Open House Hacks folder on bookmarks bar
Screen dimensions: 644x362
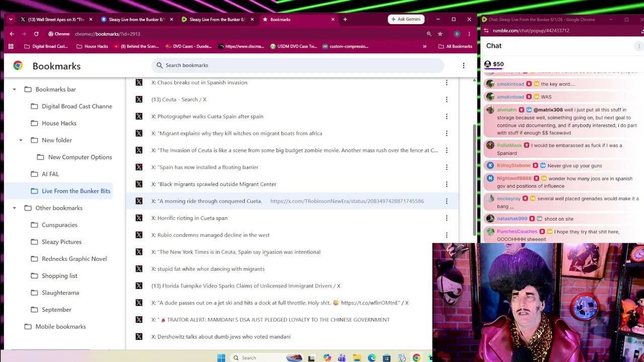[92, 46]
